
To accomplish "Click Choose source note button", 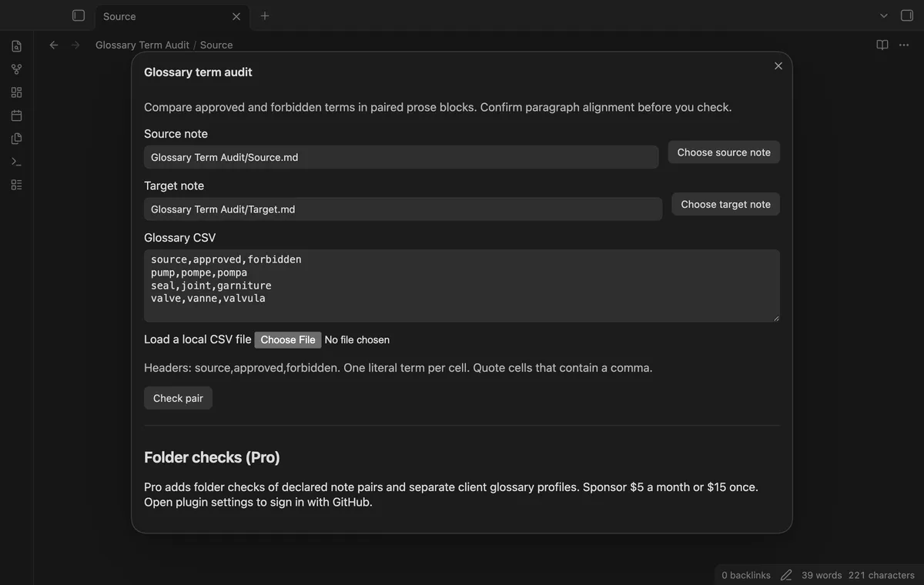I will point(724,152).
